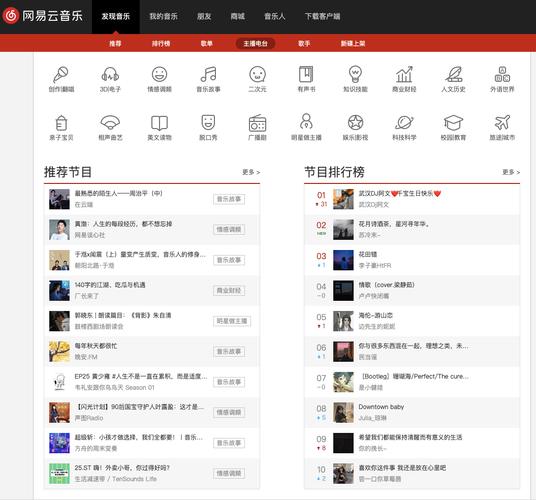Select the 歌单 sub-navigation tab
Viewport: 536px width, 500px height.
tap(206, 43)
